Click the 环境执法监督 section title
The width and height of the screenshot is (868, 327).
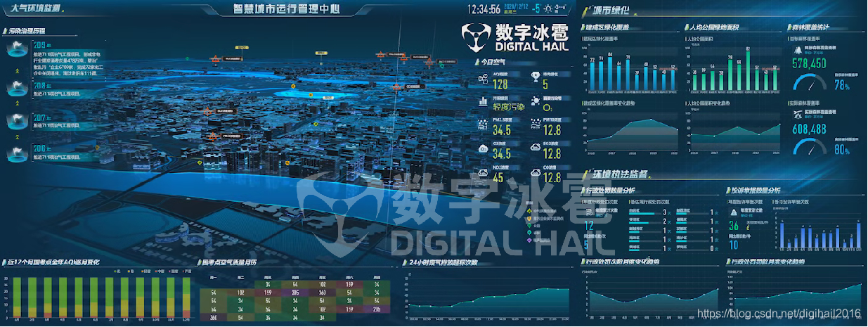(620, 174)
